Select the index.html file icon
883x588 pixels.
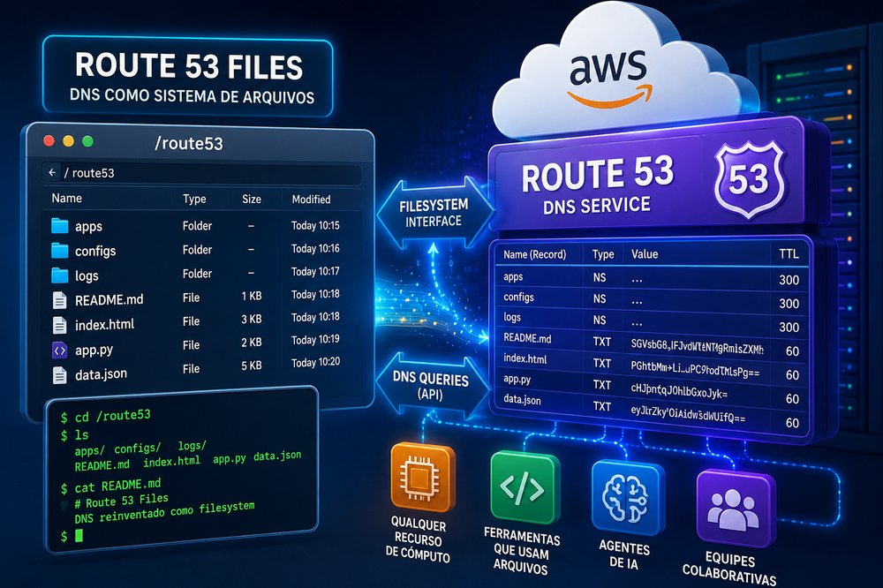click(x=60, y=325)
